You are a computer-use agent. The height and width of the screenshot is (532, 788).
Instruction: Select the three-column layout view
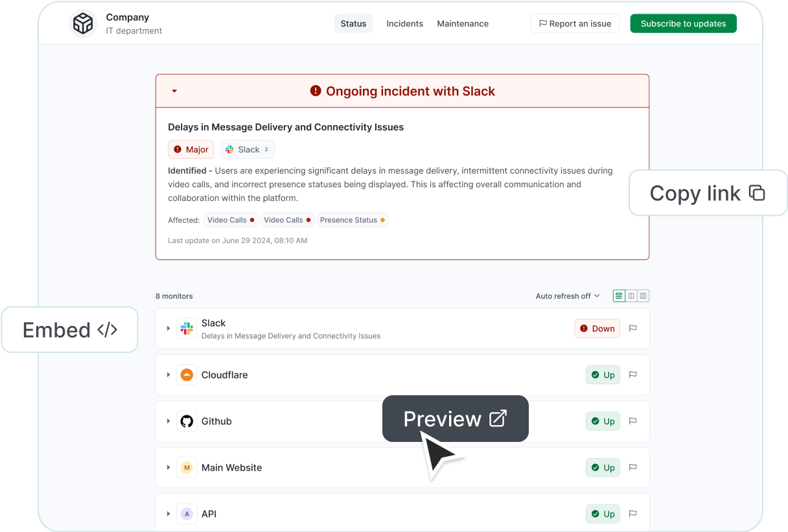pyautogui.click(x=642, y=295)
